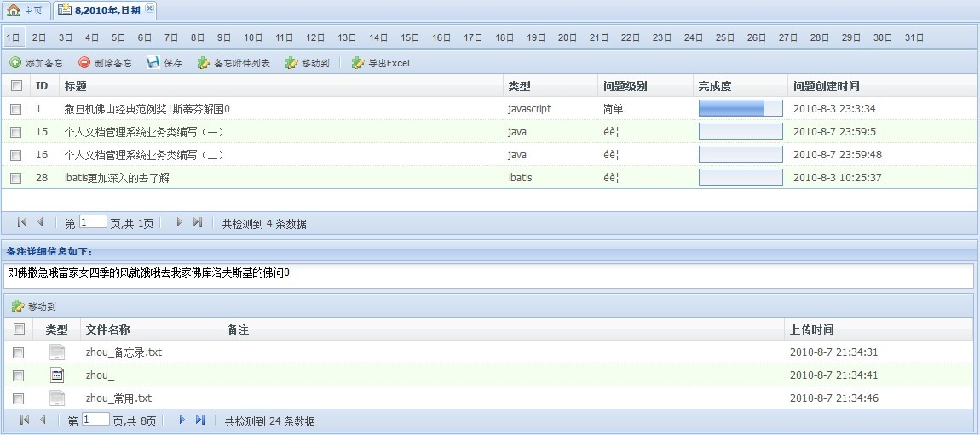Image resolution: width=980 pixels, height=435 pixels.
Task: Click the 备忘附件列表 button label
Action: [242, 63]
